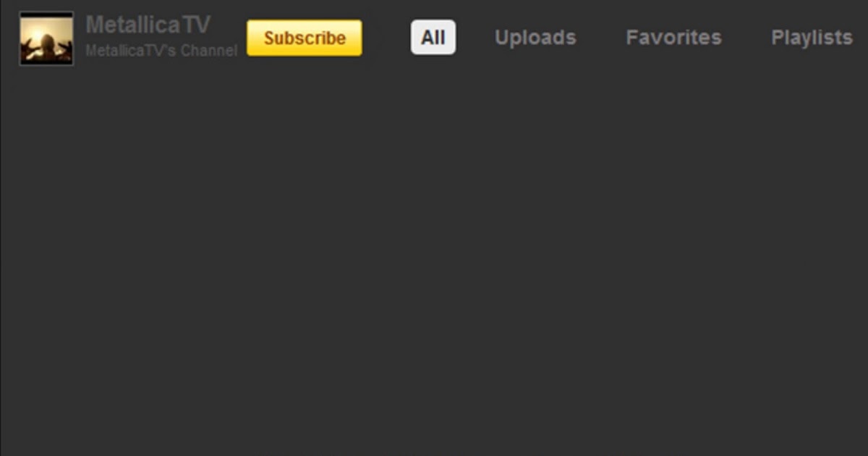View all MetallicaTV videos via All
868x456 pixels.
coord(433,37)
